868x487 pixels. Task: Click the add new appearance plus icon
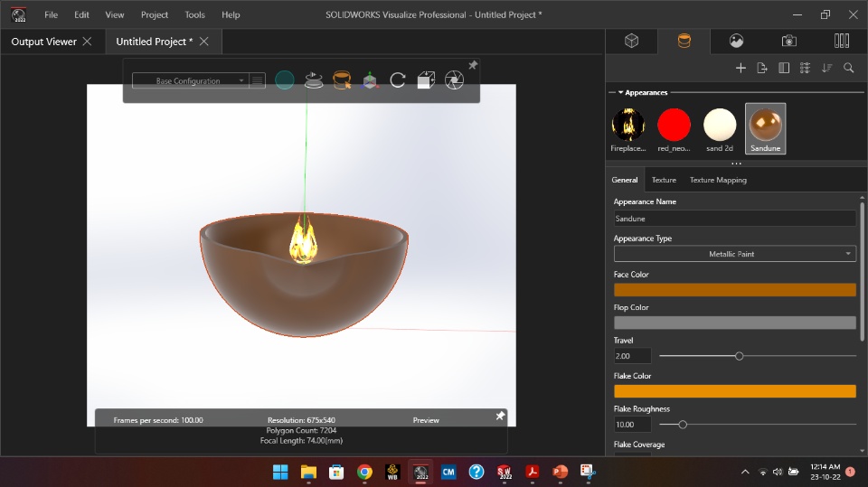coord(741,68)
